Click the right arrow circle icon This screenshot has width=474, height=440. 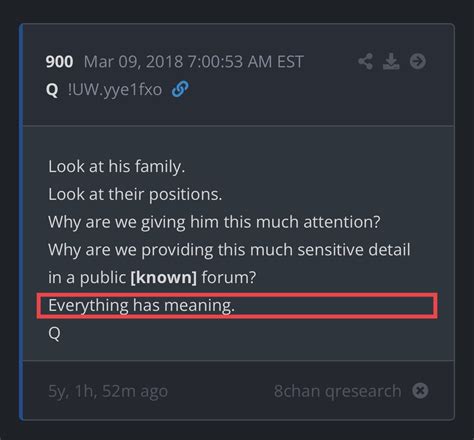[x=418, y=61]
